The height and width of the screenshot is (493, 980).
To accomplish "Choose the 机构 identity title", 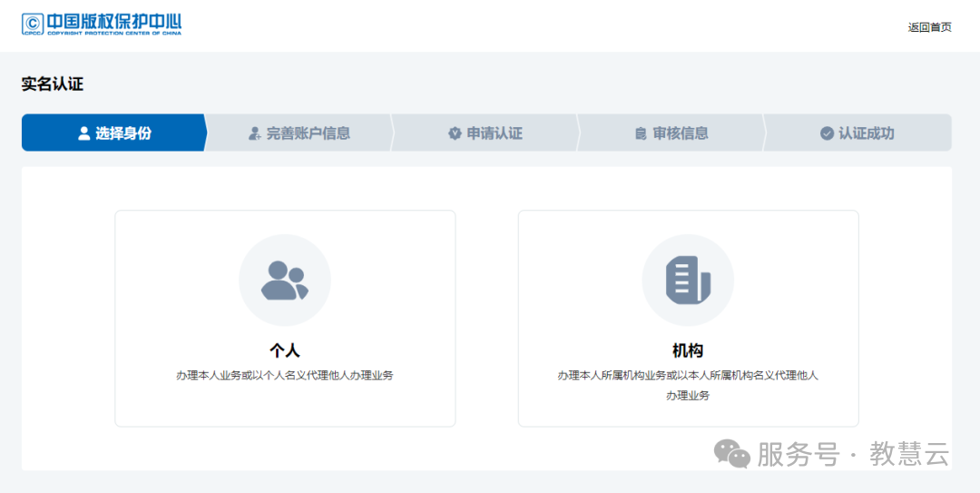I will click(688, 350).
